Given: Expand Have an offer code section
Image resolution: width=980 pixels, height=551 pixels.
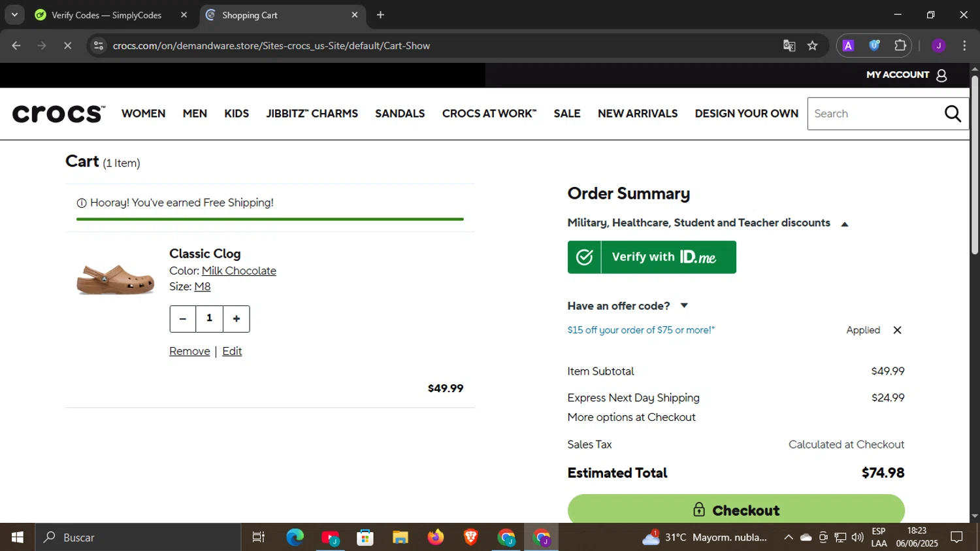Looking at the screenshot, I should [x=628, y=306].
